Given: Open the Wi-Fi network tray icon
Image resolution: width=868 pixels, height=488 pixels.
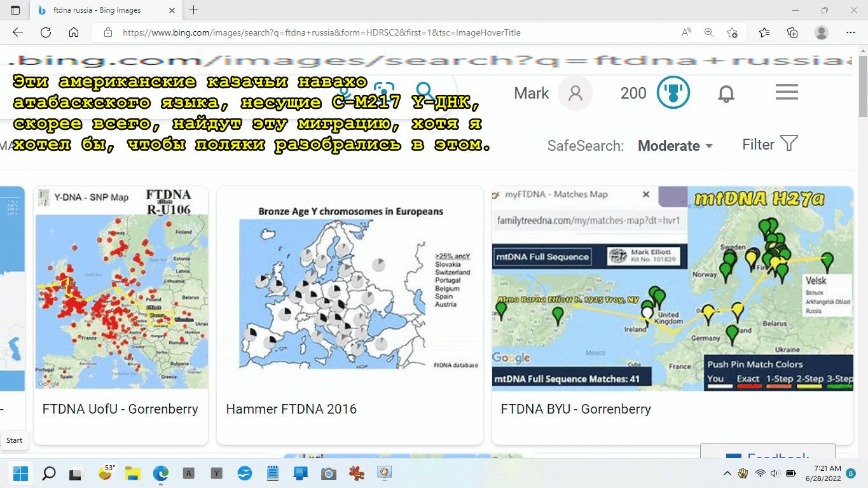Looking at the screenshot, I should pos(760,473).
